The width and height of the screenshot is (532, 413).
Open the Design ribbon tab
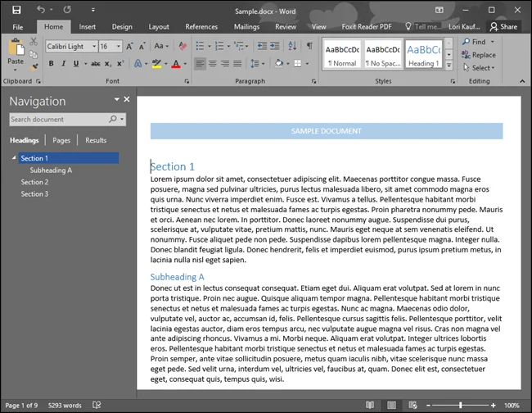pyautogui.click(x=122, y=27)
